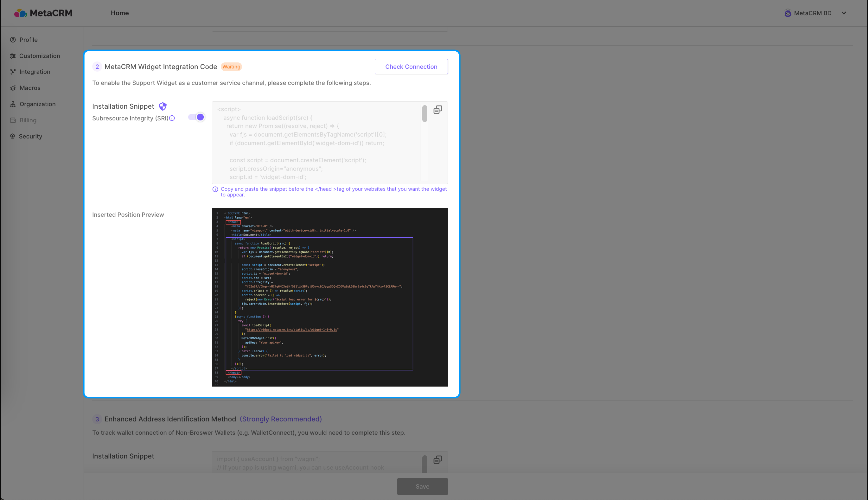This screenshot has width=868, height=500.
Task: Open Customization settings
Action: coord(40,56)
